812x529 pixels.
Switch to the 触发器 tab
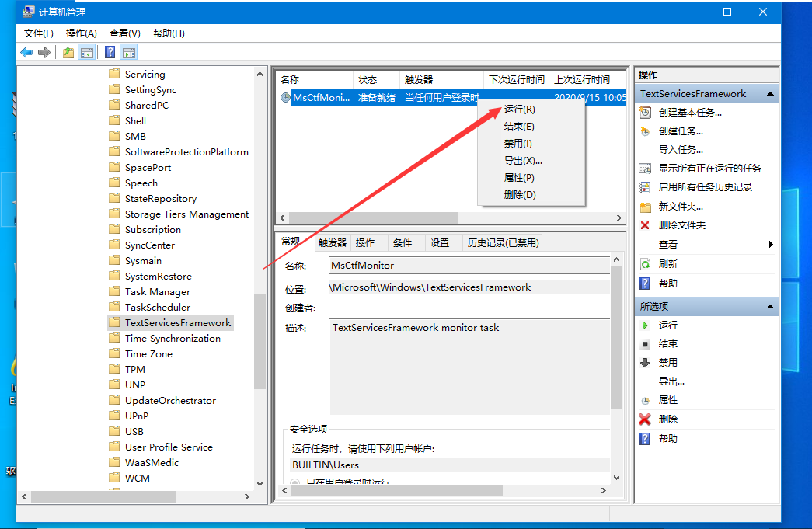coord(333,243)
